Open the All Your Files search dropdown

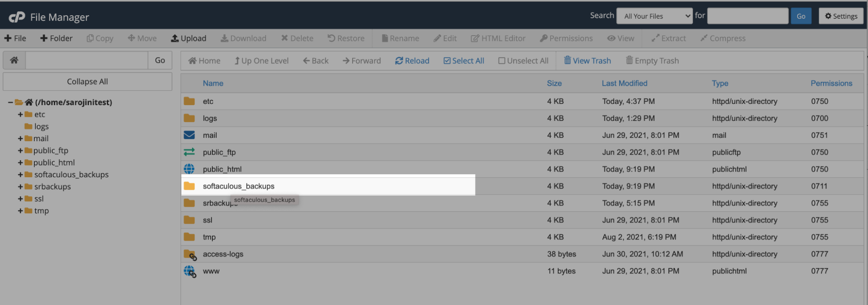point(654,17)
